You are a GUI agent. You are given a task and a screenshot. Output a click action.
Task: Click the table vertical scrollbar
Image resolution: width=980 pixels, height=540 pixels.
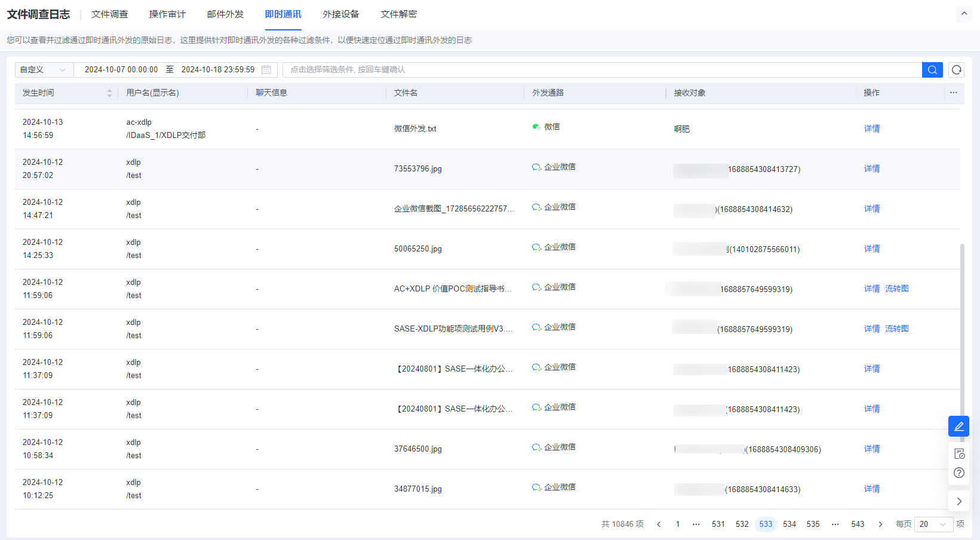click(961, 329)
